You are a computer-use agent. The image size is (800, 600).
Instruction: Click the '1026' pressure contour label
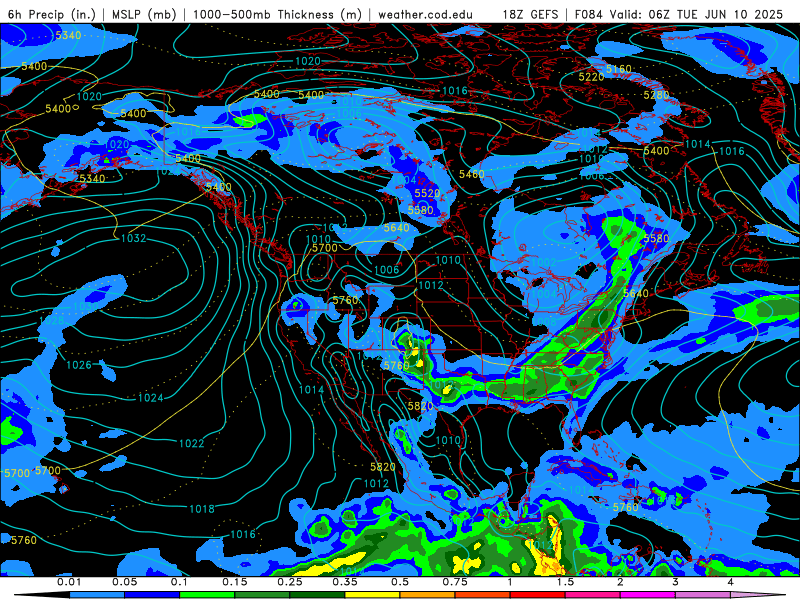pos(79,365)
